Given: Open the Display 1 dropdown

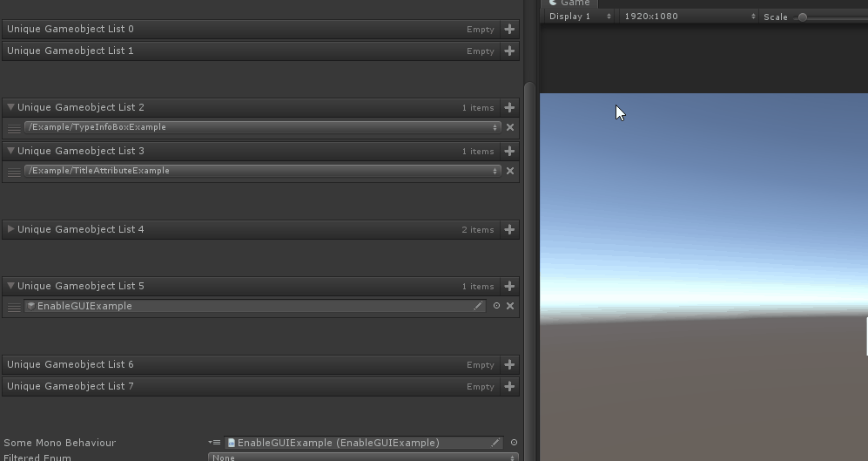Looking at the screenshot, I should 579,17.
